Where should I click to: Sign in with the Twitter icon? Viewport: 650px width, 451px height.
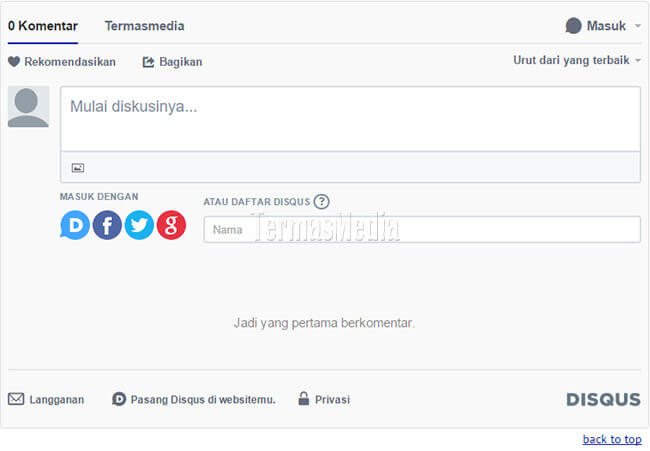(x=139, y=225)
